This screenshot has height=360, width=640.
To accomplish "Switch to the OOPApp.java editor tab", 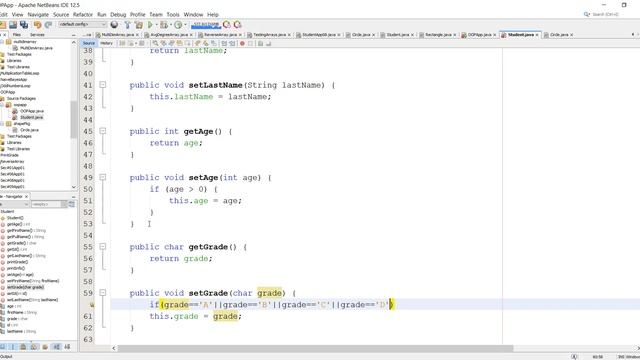I will [479, 35].
